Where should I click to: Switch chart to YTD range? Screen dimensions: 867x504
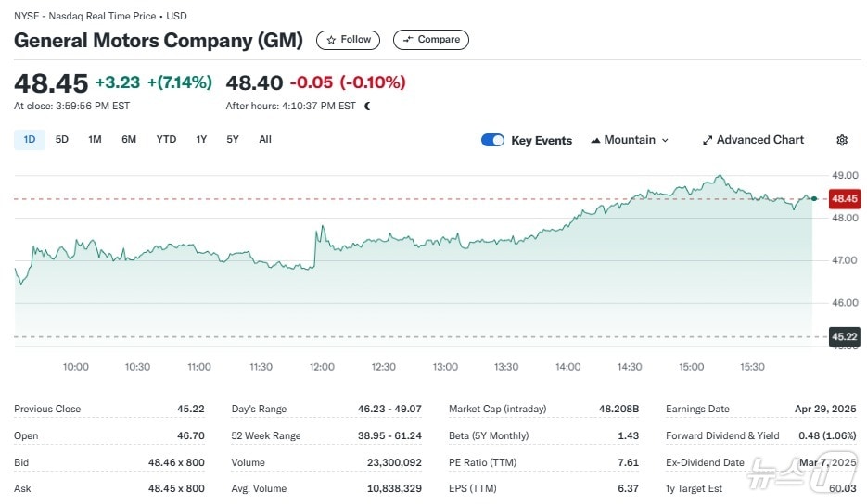tap(166, 140)
